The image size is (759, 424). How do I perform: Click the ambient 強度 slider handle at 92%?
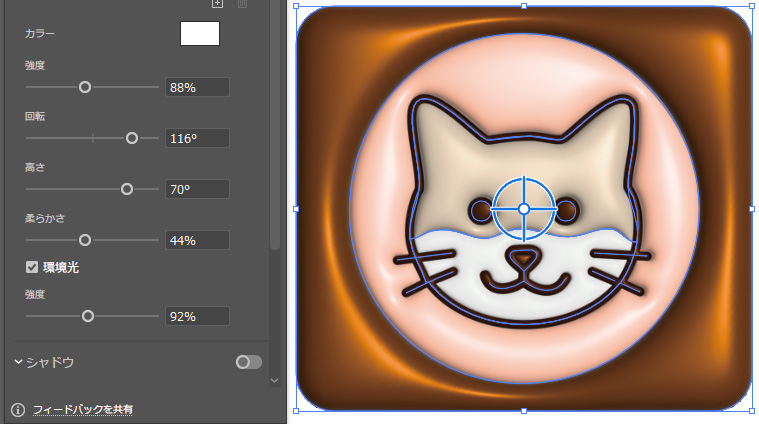click(88, 317)
